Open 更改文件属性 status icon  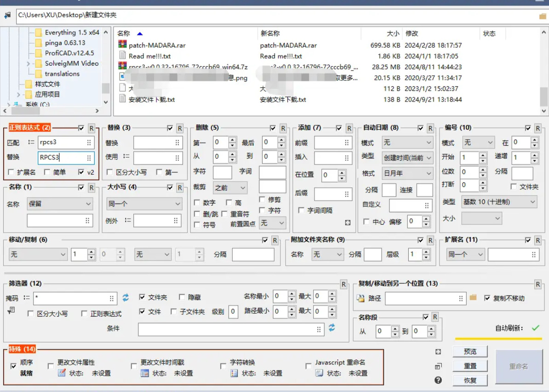(x=62, y=373)
